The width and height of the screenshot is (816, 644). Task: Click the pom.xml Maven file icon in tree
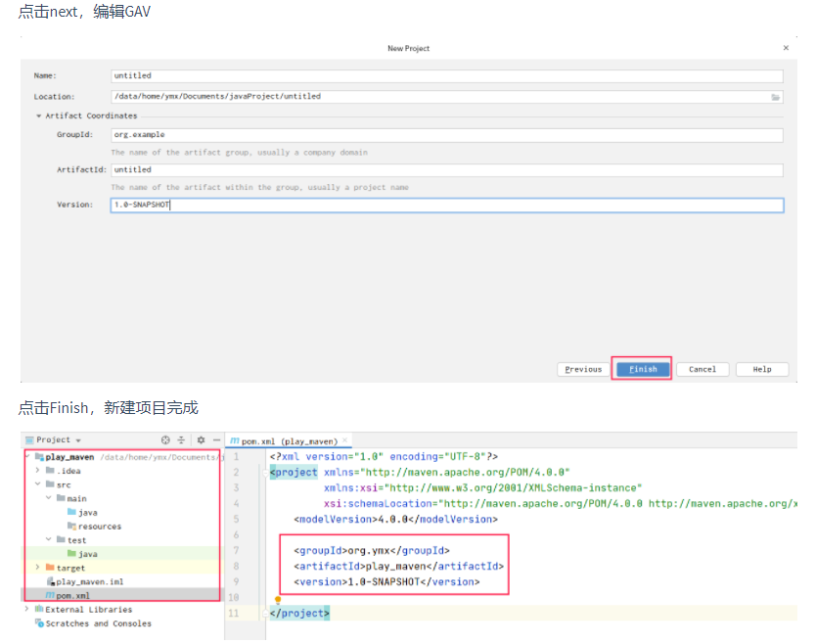[50, 595]
